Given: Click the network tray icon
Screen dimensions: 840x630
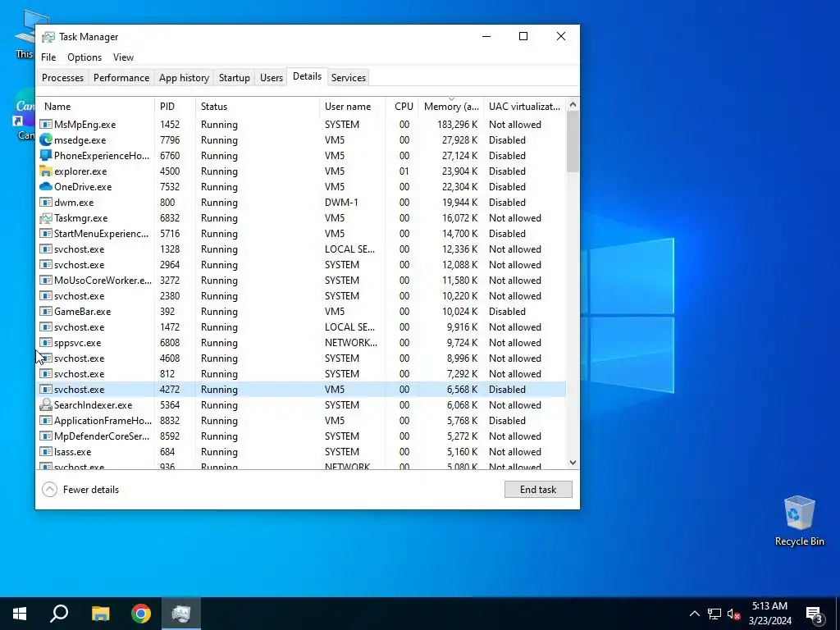Looking at the screenshot, I should 714,614.
